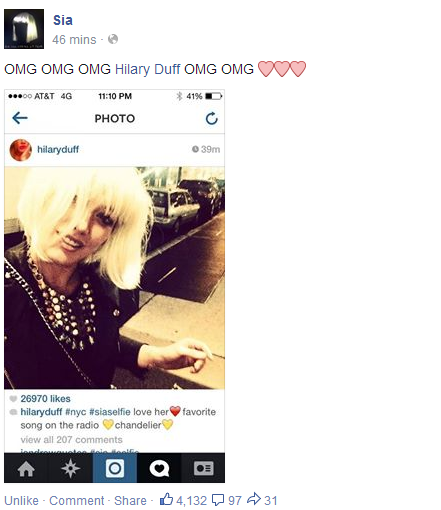Open the #siaselfie hashtag
441x510 pixels.
(110, 412)
